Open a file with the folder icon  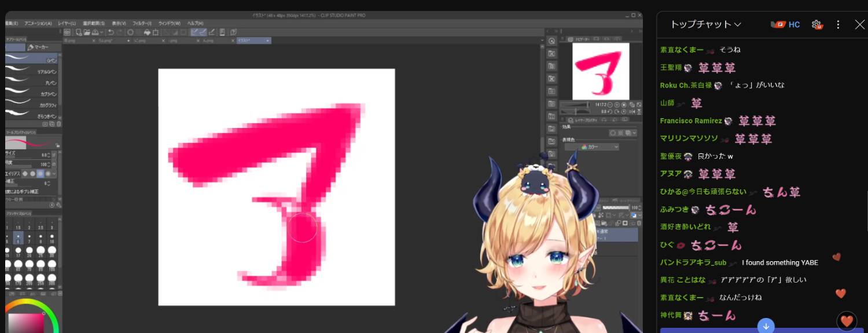pos(87,32)
